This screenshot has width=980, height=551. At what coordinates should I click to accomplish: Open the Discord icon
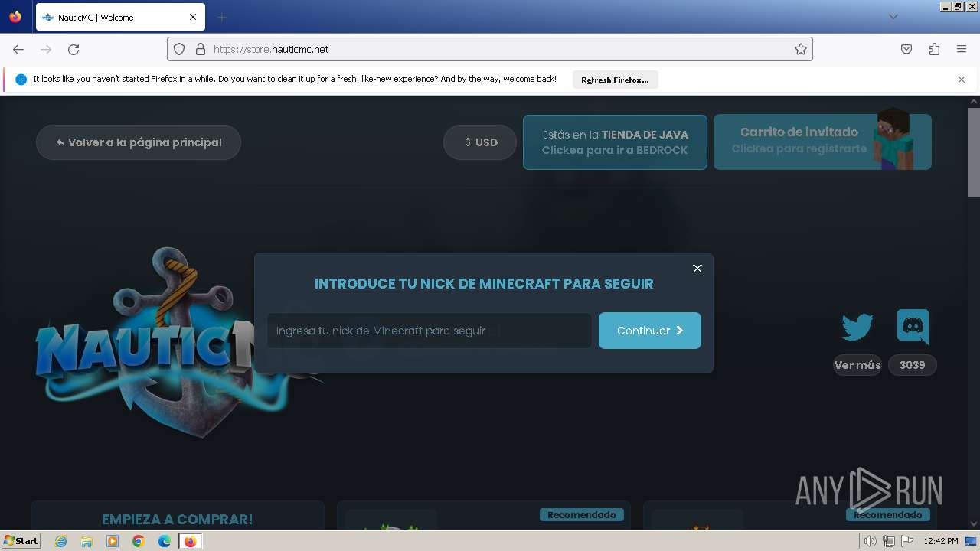[913, 327]
